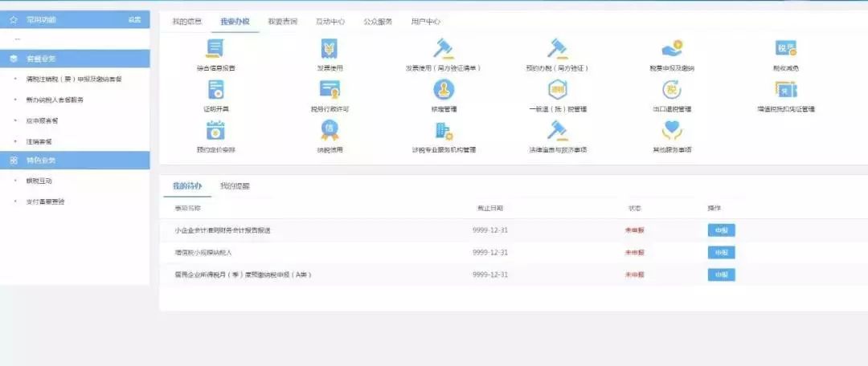This screenshot has width=868, height=366.
Task: Click the 特色业务 section header
Action: (x=75, y=161)
